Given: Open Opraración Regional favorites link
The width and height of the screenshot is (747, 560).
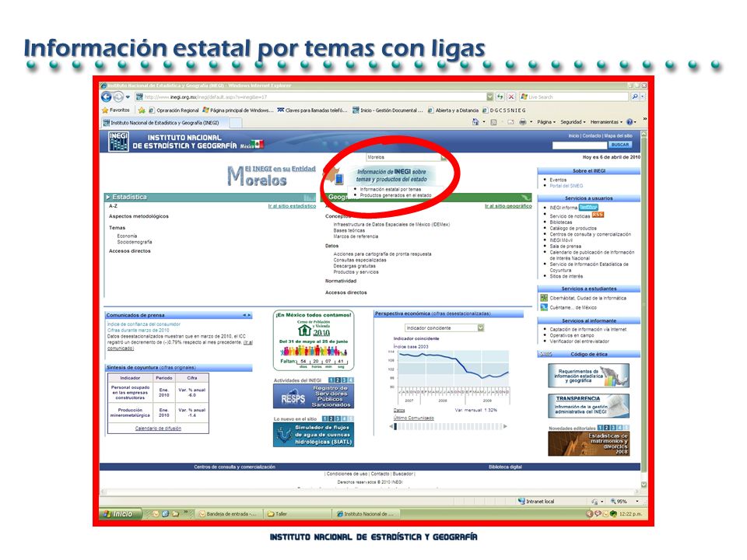Looking at the screenshot, I should [174, 110].
